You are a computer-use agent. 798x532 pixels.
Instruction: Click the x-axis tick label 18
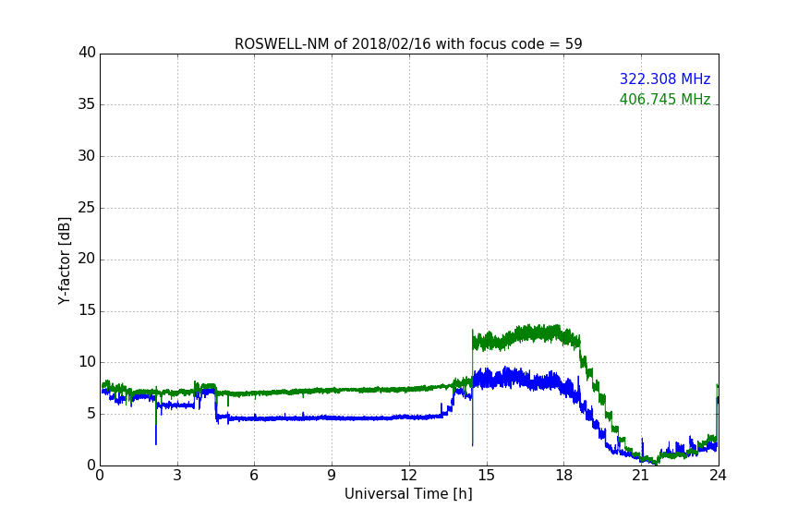click(563, 476)
